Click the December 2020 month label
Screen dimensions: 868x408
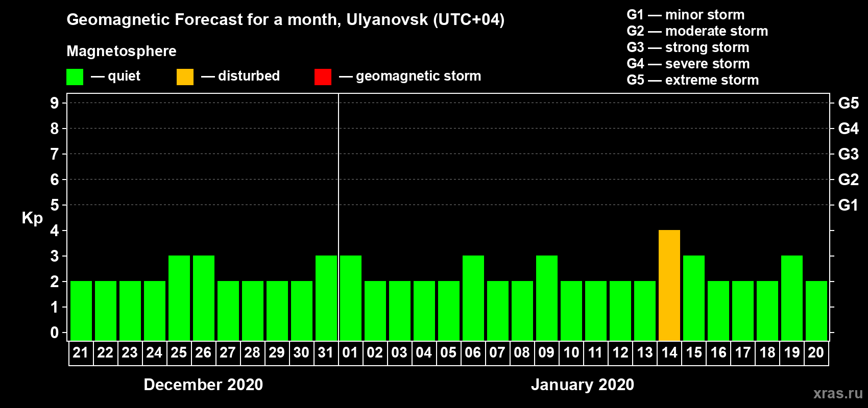pyautogui.click(x=203, y=385)
